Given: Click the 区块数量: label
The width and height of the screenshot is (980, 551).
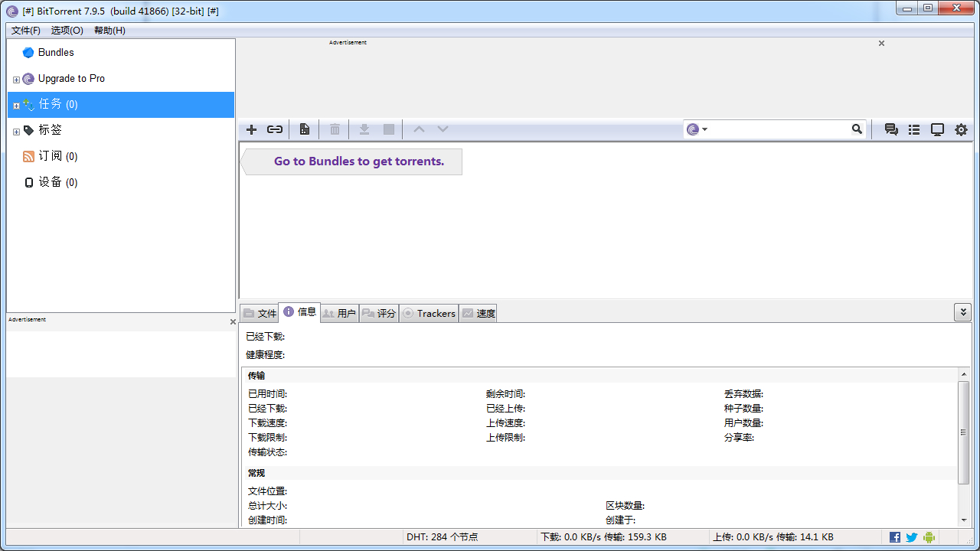Looking at the screenshot, I should [x=625, y=506].
